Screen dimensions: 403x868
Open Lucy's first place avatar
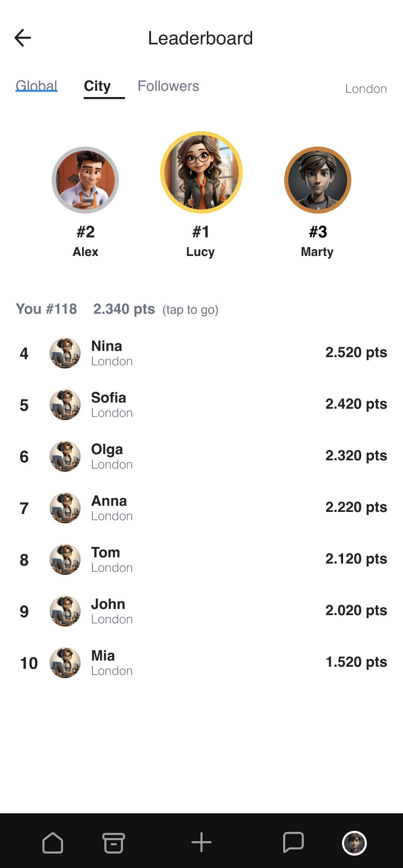tap(201, 172)
